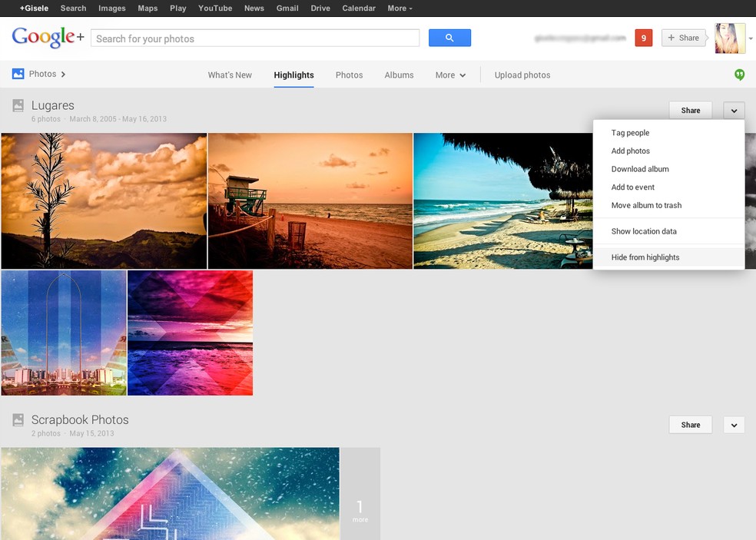Open Maps in the top bar
756x540 pixels.
(x=148, y=8)
